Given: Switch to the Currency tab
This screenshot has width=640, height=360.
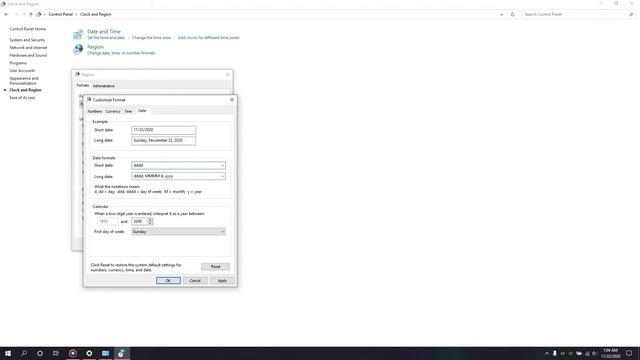Looking at the screenshot, I should (113, 111).
